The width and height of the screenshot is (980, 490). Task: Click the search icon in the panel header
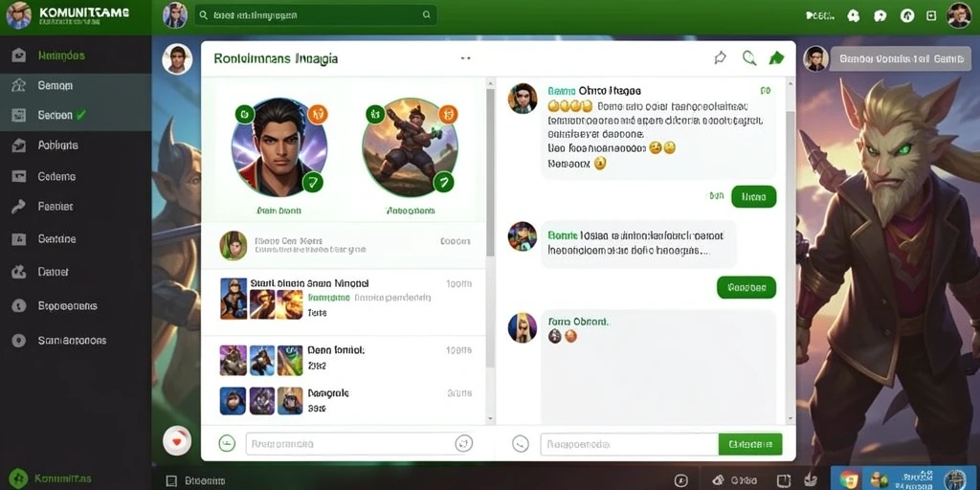[x=748, y=58]
